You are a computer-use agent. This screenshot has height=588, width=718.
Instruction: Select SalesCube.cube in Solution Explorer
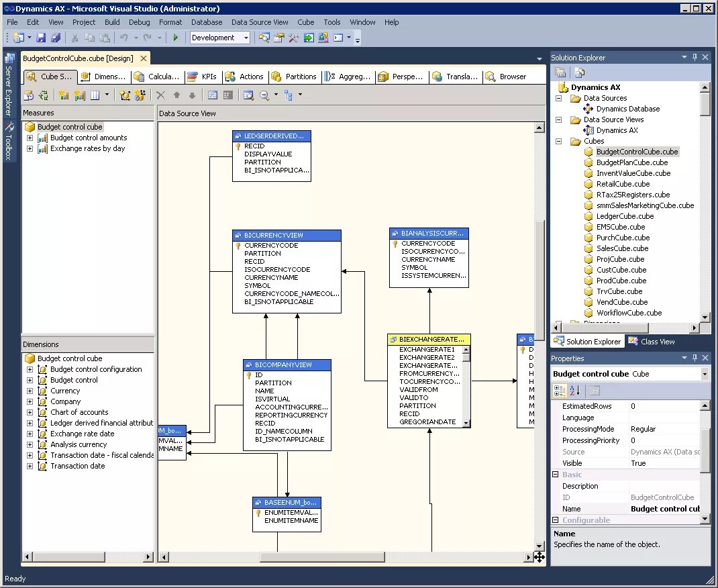(622, 248)
